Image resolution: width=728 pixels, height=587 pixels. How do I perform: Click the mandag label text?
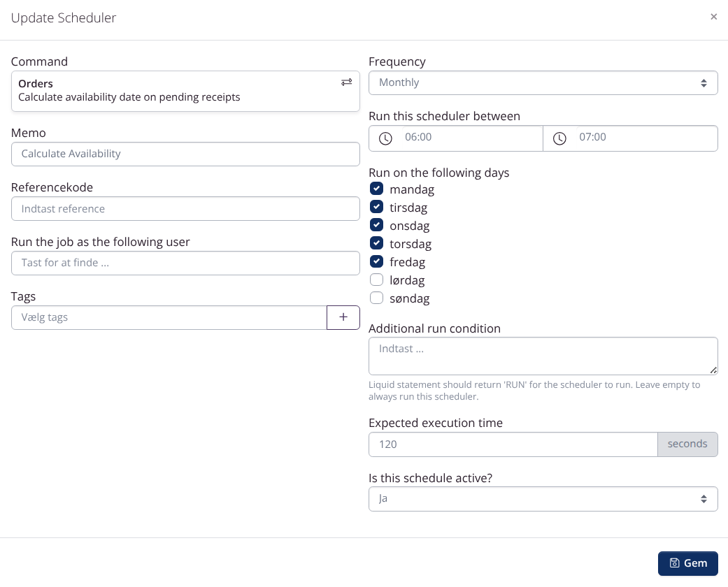412,189
